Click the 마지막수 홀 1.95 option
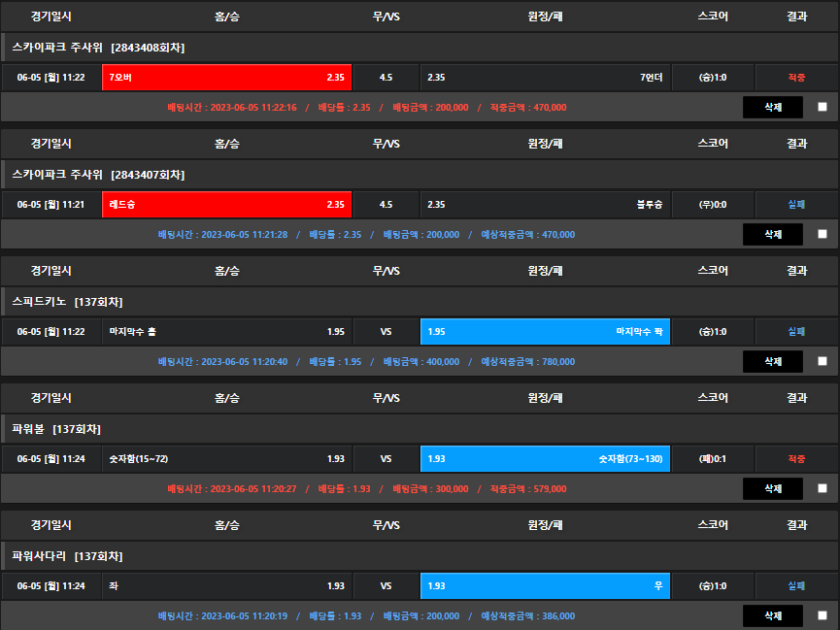The height and width of the screenshot is (630, 840). (x=226, y=332)
